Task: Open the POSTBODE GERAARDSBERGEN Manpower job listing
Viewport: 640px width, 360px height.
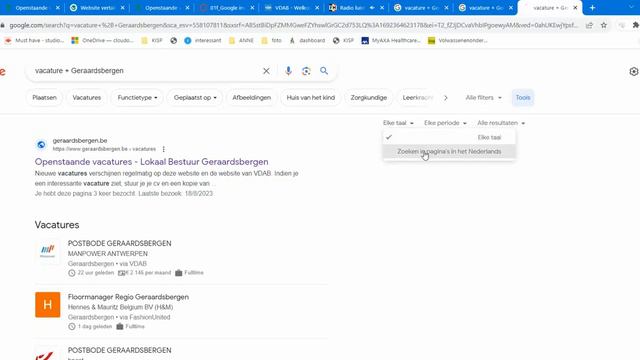Action: 120,243
